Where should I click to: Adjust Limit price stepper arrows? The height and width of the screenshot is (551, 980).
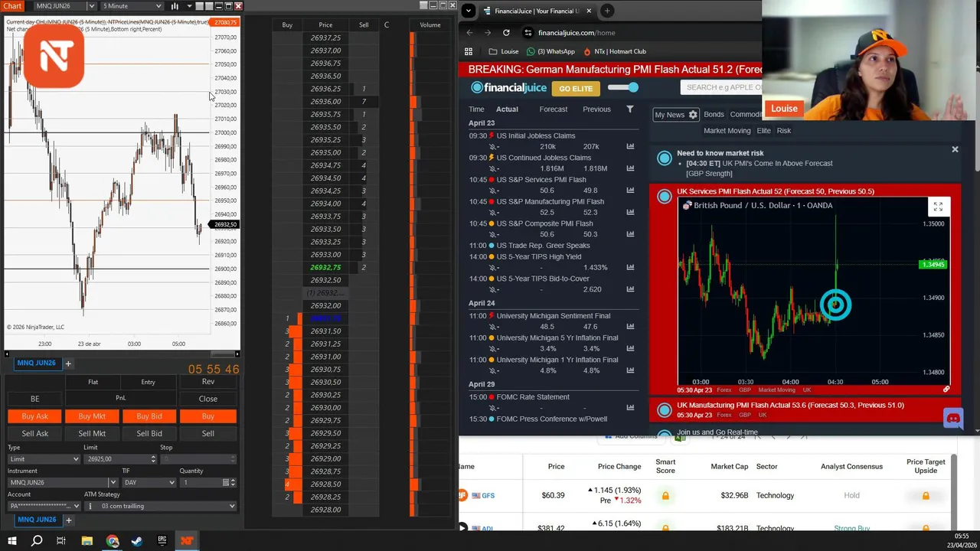(x=153, y=459)
